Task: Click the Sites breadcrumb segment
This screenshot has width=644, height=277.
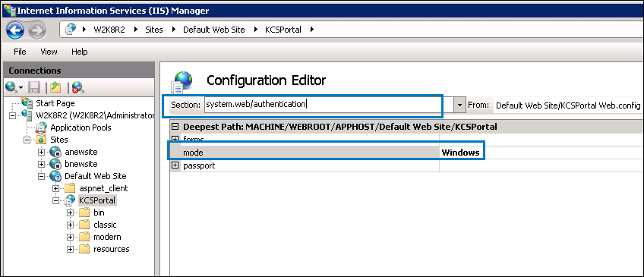Action: click(154, 30)
